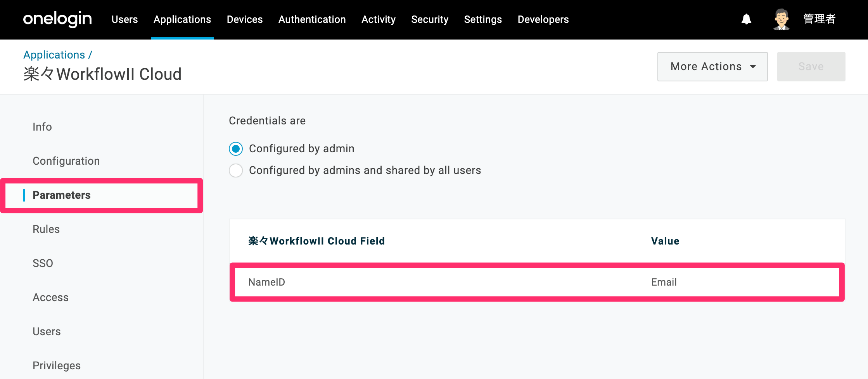The width and height of the screenshot is (868, 379).
Task: Click the Value column header
Action: click(665, 241)
